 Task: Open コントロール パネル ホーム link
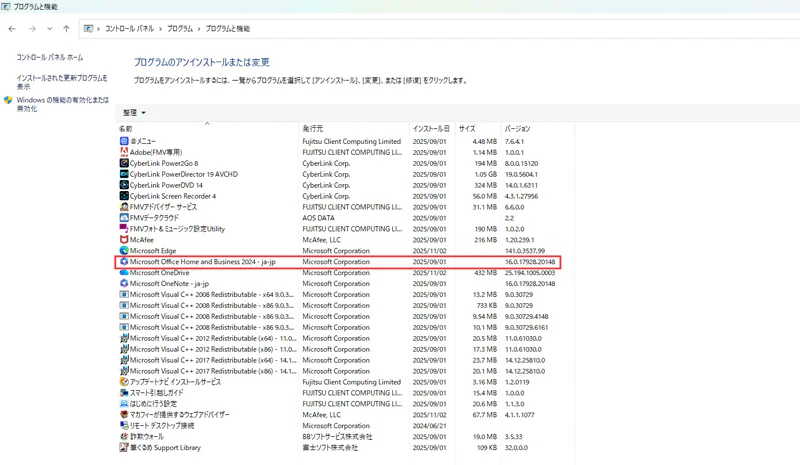(x=49, y=57)
